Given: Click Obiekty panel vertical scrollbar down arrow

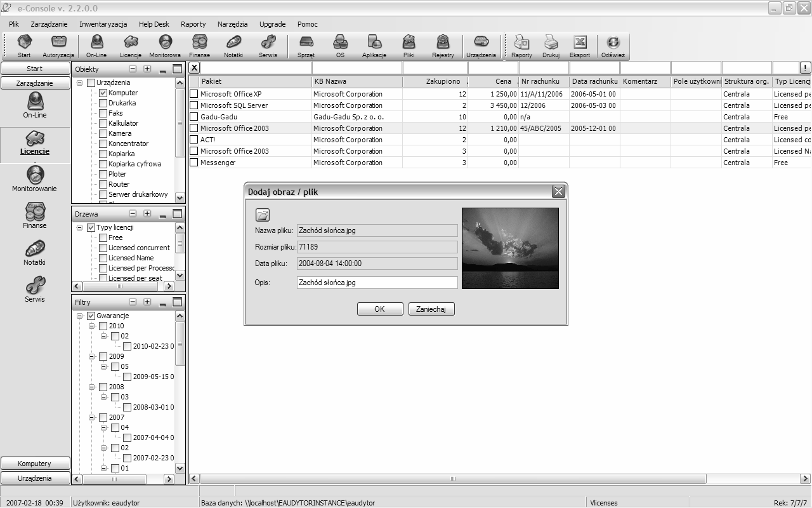Looking at the screenshot, I should click(180, 197).
